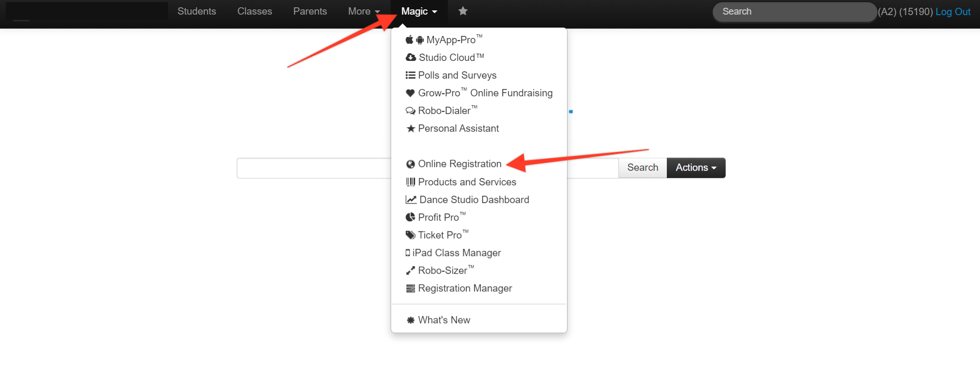Select Grow-Pro Online Fundraising

479,93
